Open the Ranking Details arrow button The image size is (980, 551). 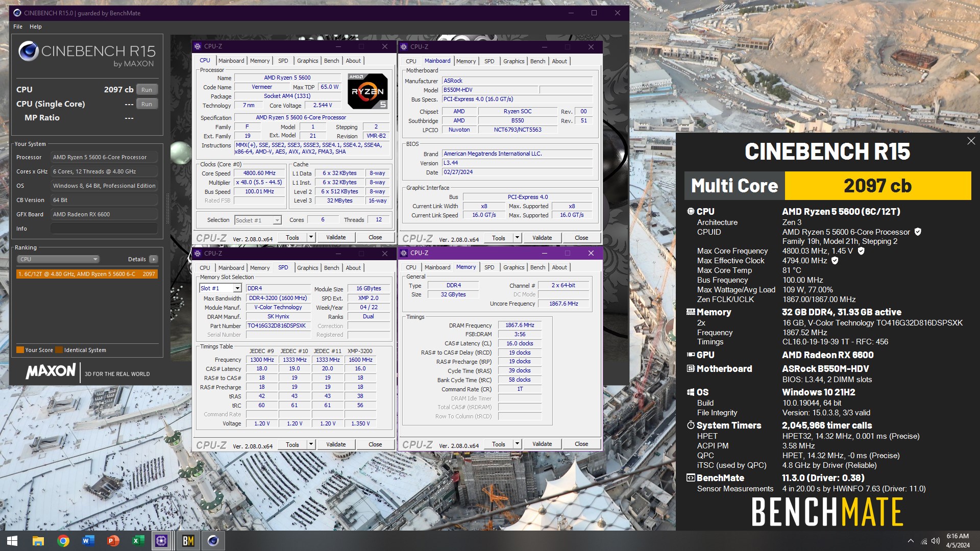coord(153,259)
